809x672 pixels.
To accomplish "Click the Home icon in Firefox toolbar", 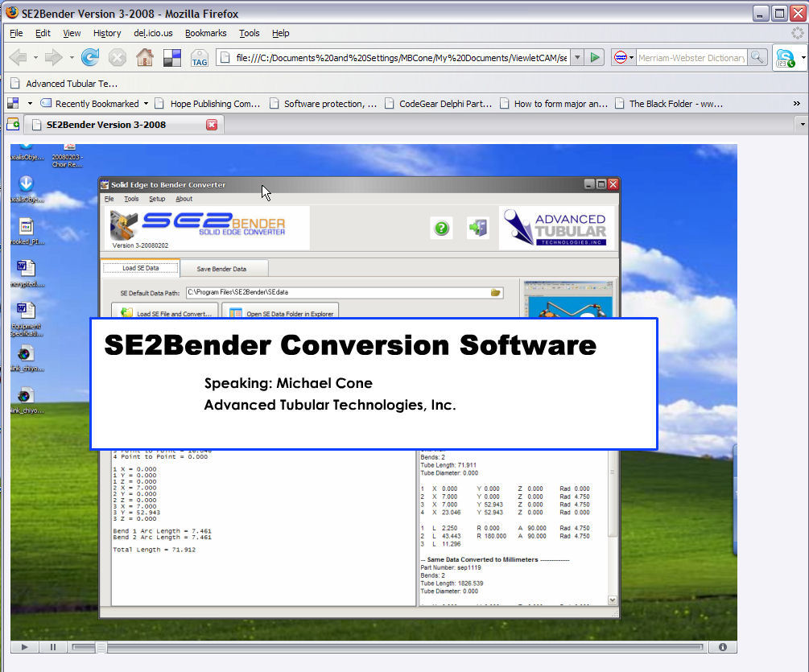I will tap(145, 57).
